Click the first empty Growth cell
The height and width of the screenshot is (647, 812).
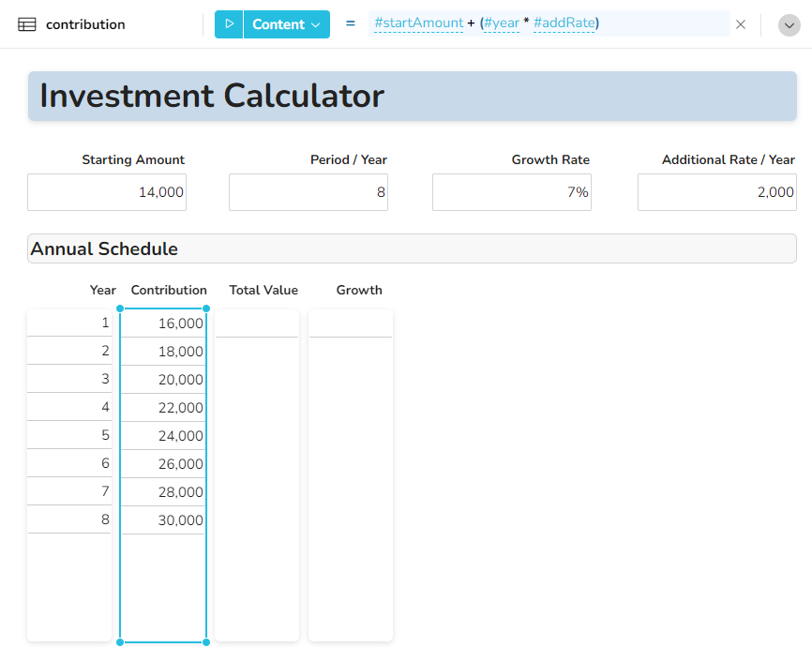coord(351,323)
